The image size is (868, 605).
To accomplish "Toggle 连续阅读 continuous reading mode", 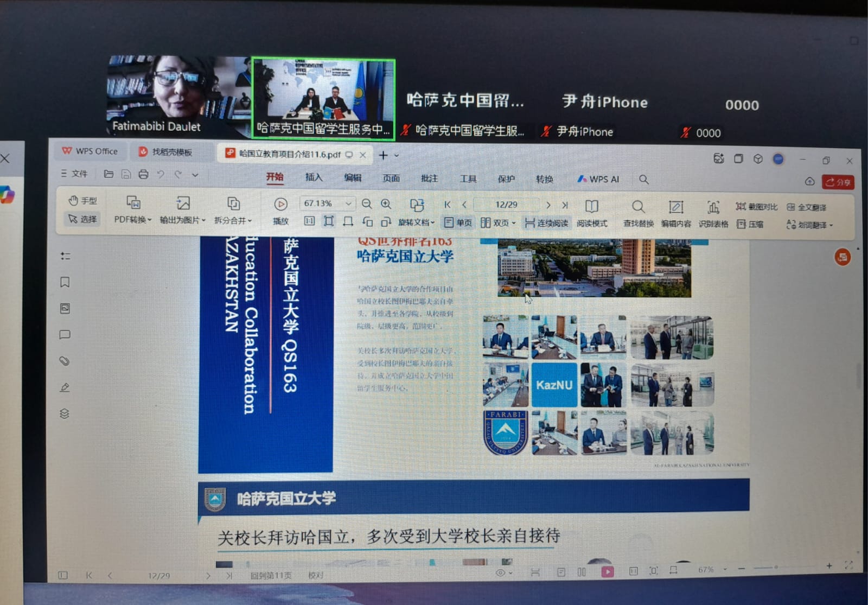I will coord(546,223).
